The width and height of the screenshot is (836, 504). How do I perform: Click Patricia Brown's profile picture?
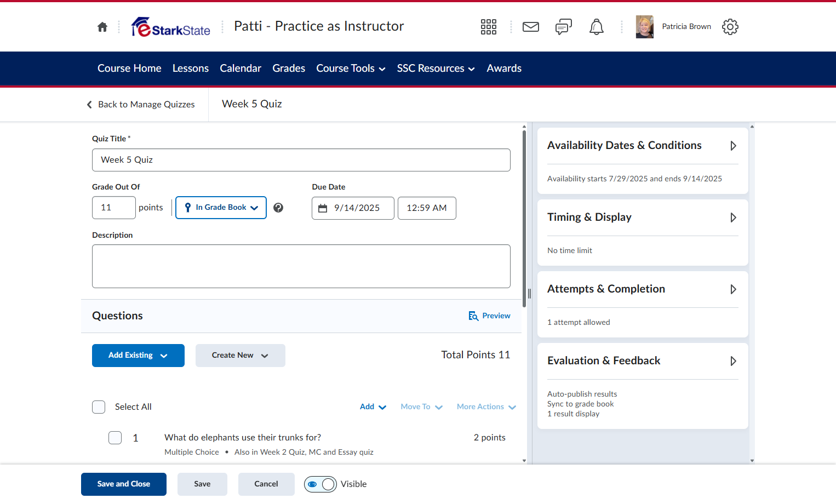pos(645,27)
